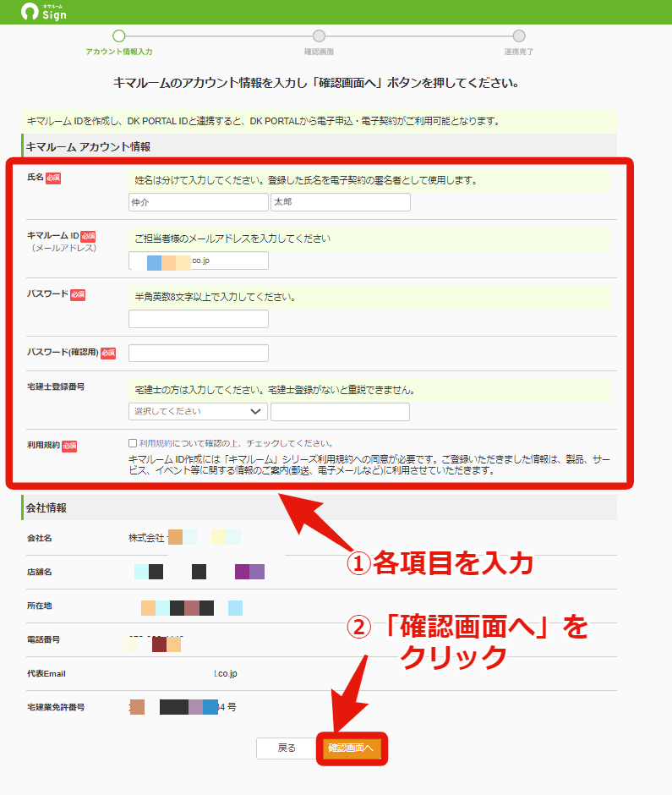Click the 必須 badge next to パスワード(確認用)

tap(108, 353)
